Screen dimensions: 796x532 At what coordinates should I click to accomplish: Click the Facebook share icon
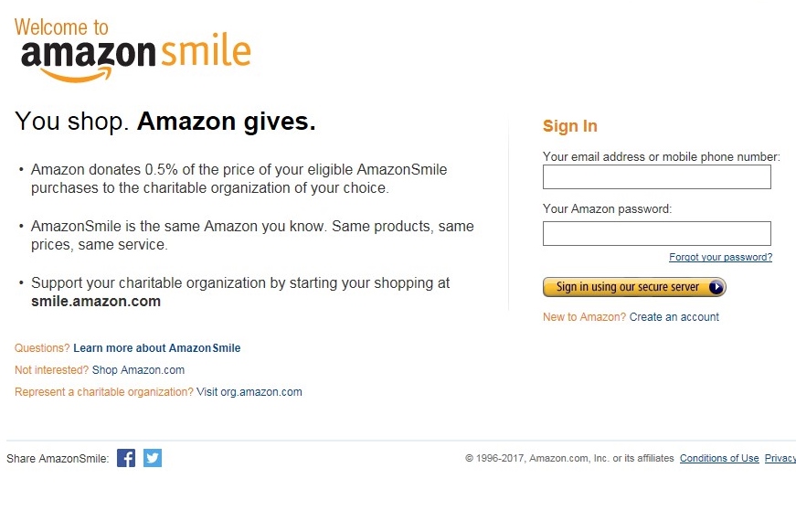pyautogui.click(x=126, y=458)
